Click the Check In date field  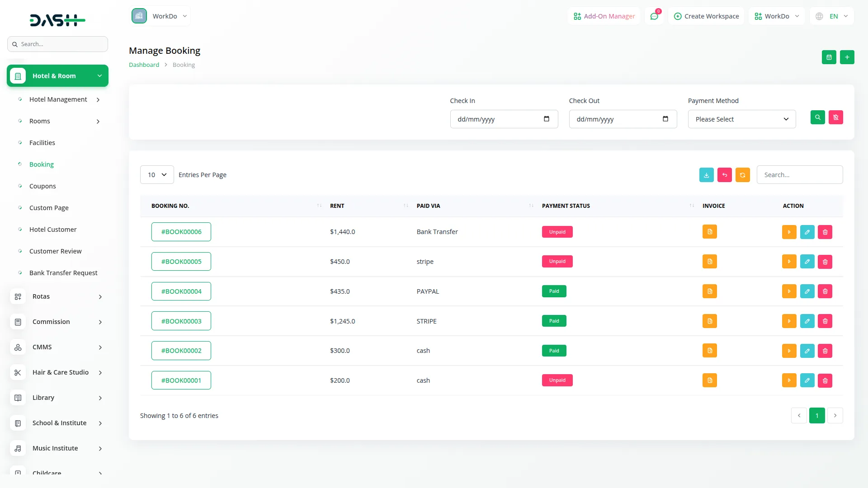click(x=504, y=119)
